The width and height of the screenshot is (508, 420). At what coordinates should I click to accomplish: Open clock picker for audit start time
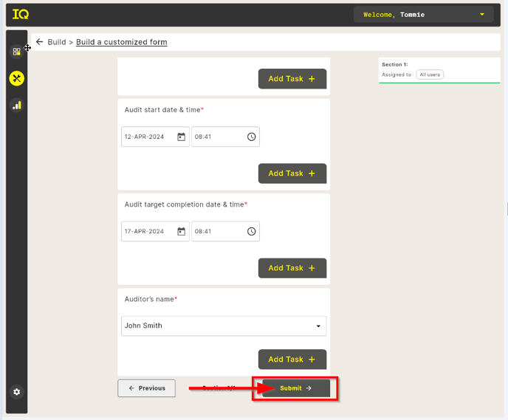(x=251, y=137)
